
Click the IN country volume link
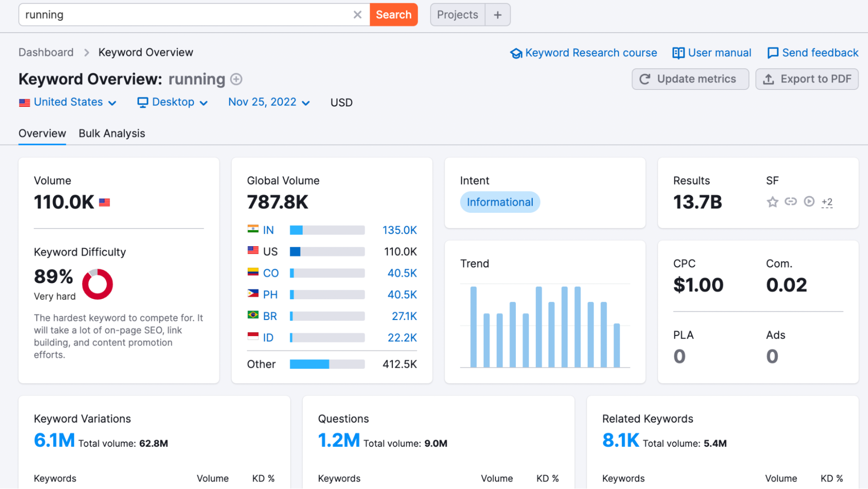(268, 230)
